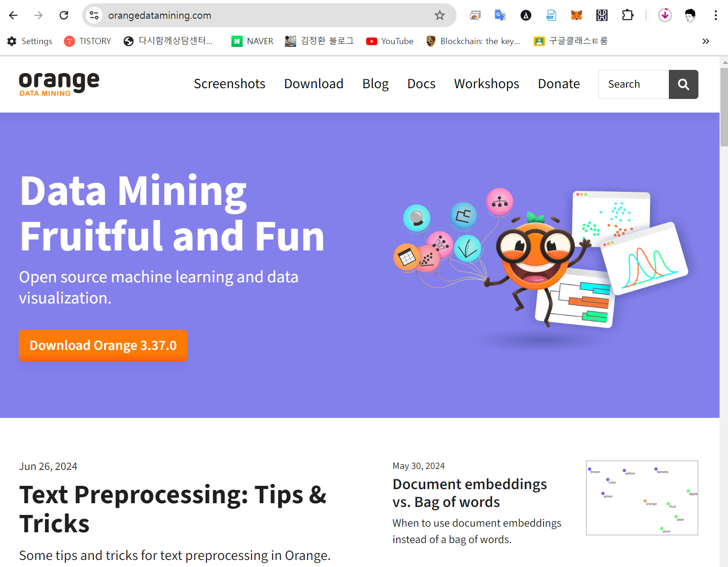The height and width of the screenshot is (567, 728).
Task: Open the 김정환 블로그 bookmark
Action: 319,41
